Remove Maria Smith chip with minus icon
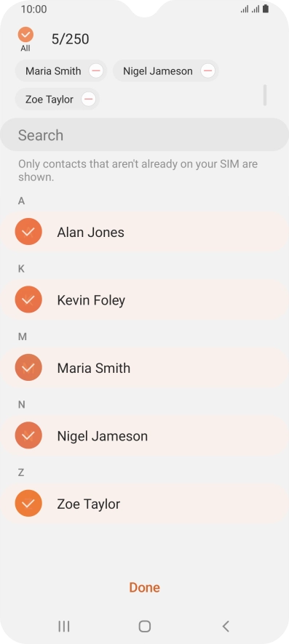 click(x=96, y=71)
